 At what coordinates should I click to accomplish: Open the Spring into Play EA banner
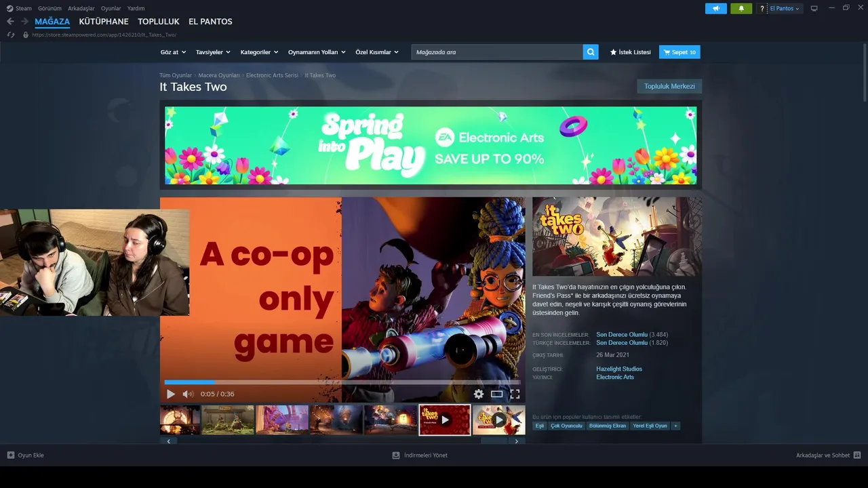(x=431, y=145)
